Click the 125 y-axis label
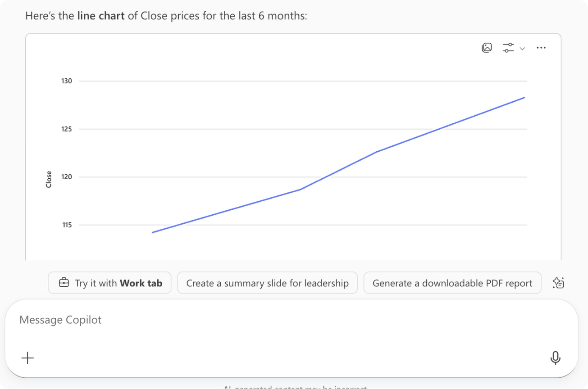588x389 pixels. coord(67,129)
